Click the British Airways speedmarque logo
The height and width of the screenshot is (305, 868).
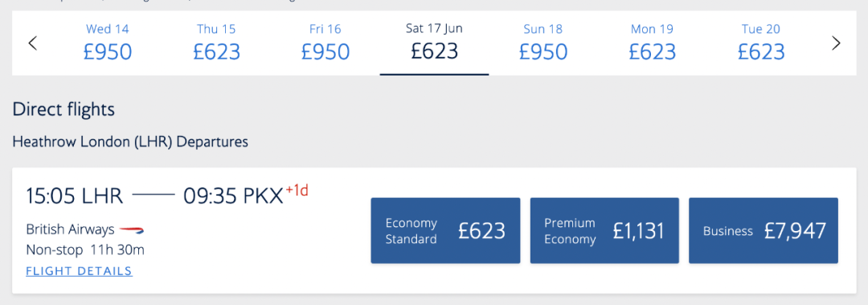132,229
